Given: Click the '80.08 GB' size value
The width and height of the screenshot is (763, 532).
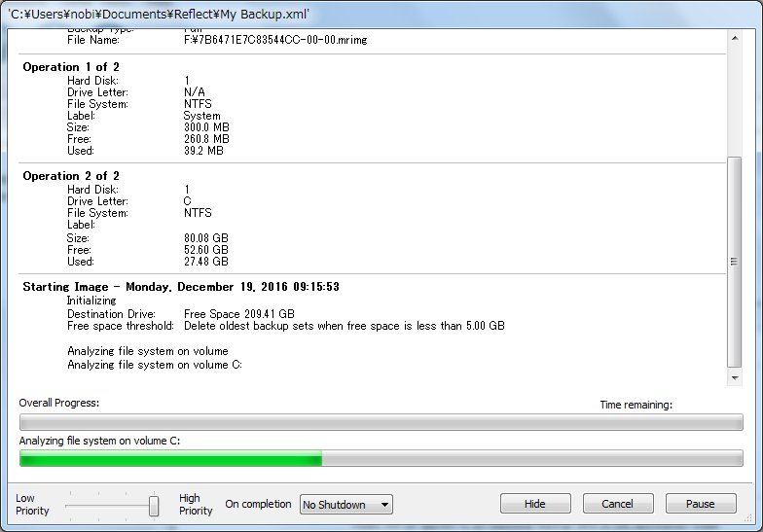Looking at the screenshot, I should pos(206,238).
